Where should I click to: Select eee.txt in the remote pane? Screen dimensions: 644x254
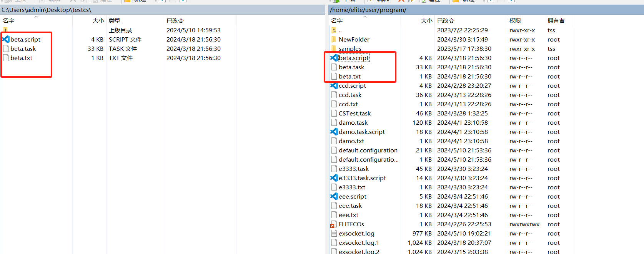348,215
